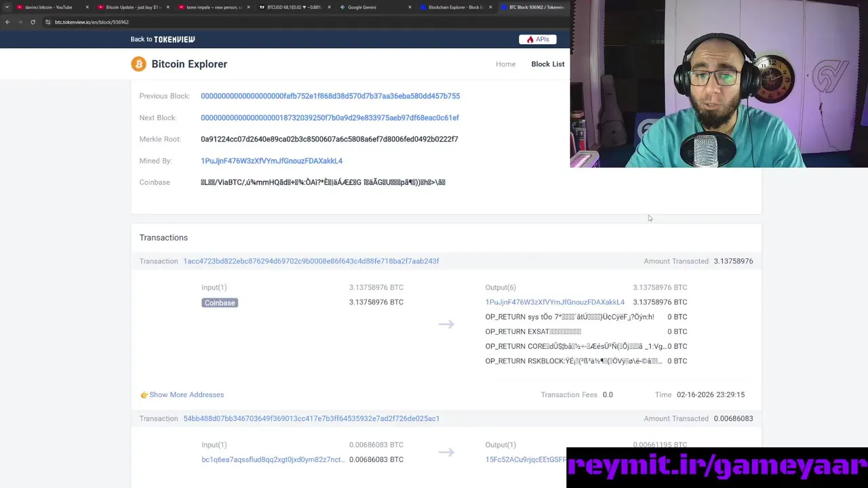The image size is (868, 488).
Task: Open the Next Block hash link
Action: click(330, 118)
